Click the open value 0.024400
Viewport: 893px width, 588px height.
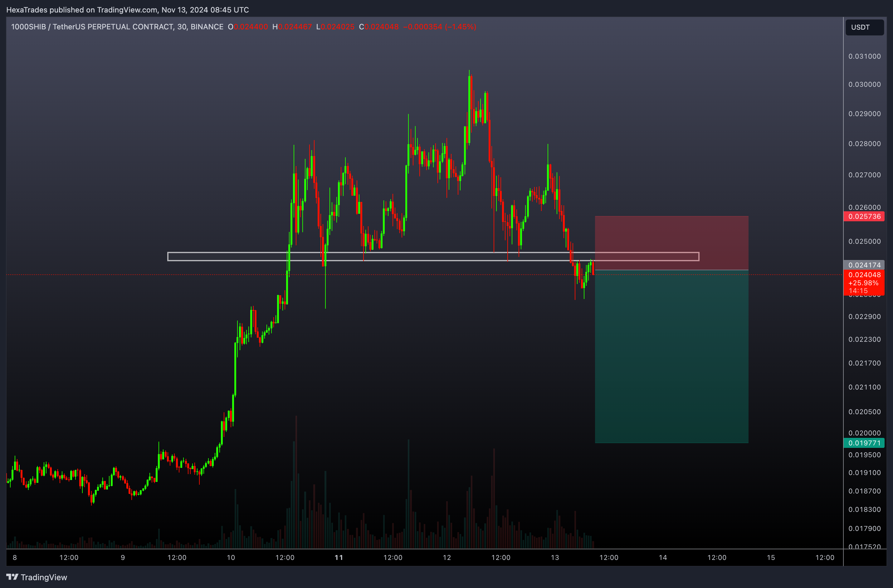click(x=251, y=27)
